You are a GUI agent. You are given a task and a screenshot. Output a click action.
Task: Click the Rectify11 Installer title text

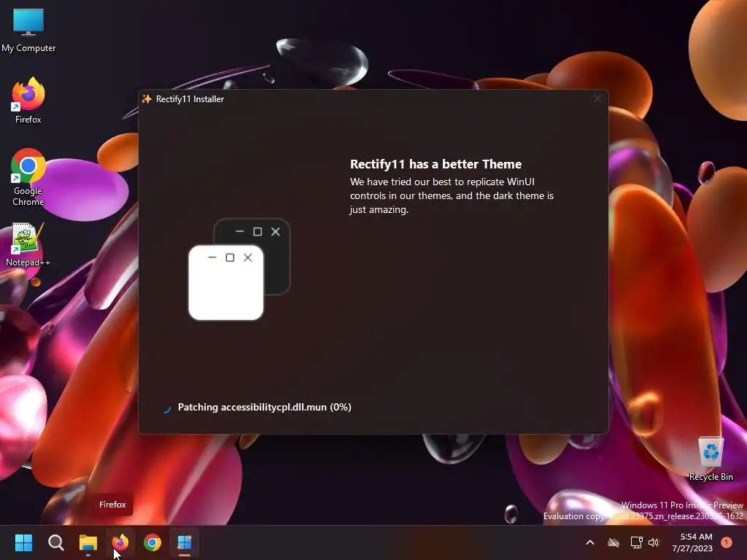click(x=190, y=99)
